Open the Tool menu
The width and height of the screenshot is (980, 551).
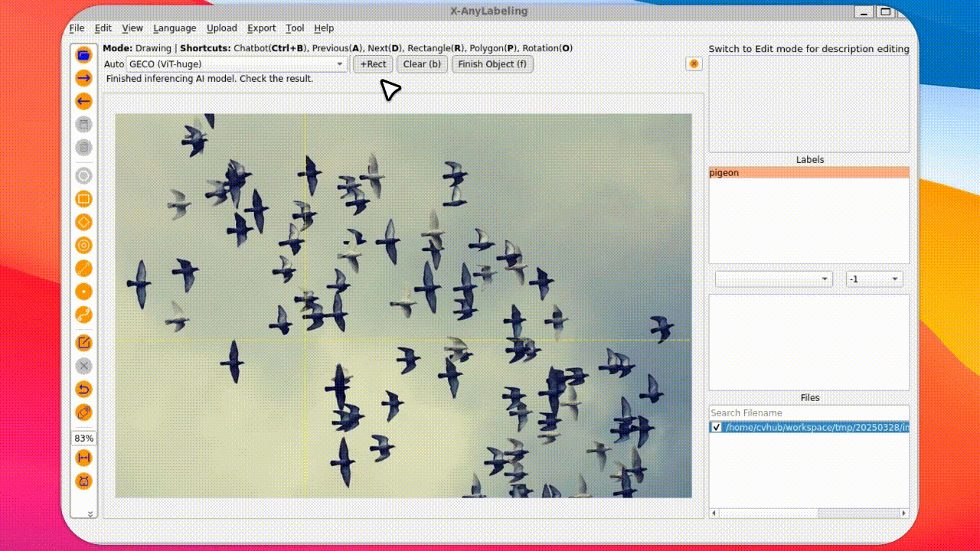click(295, 28)
